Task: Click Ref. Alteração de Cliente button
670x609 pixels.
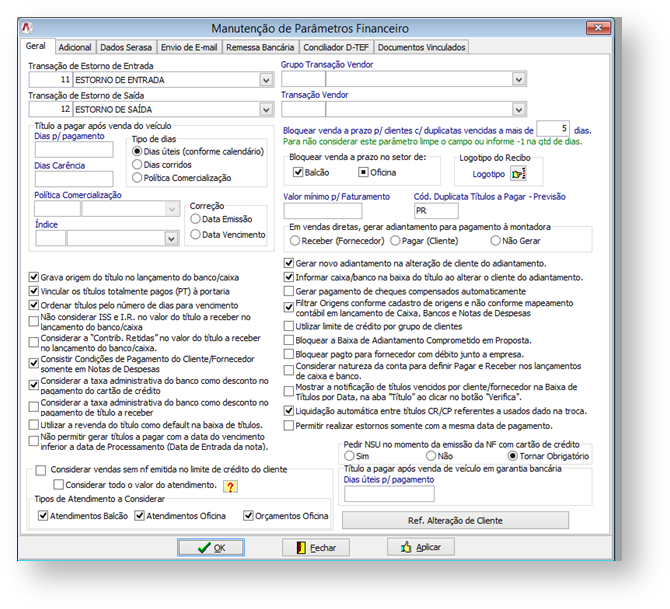Action: tap(455, 520)
